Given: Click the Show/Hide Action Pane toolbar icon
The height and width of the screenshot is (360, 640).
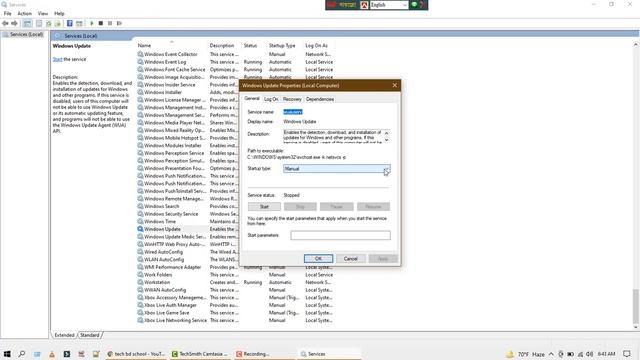Looking at the screenshot, I should [79, 23].
